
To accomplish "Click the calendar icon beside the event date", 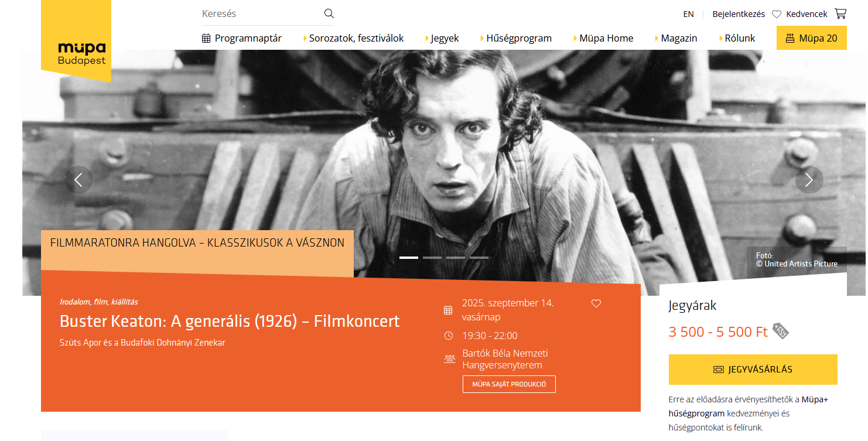I will pos(449,310).
